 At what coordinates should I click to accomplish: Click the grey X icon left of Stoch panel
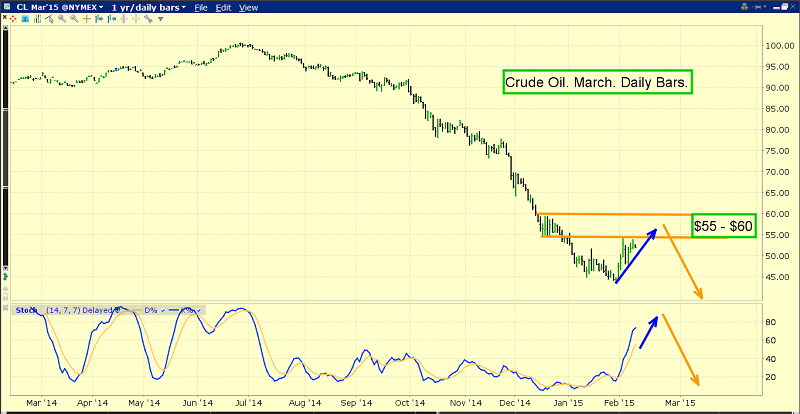[5, 308]
